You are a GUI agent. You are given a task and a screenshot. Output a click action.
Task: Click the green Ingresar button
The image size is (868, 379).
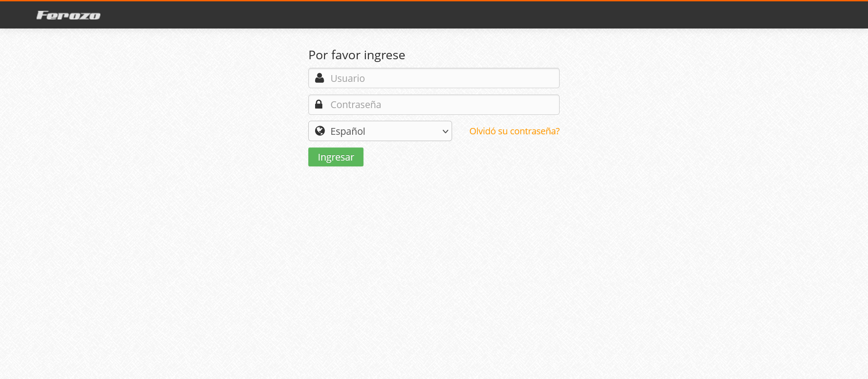point(336,157)
